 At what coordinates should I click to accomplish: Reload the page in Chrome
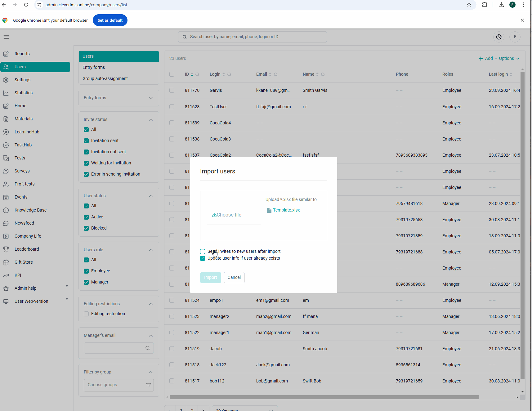point(26,5)
